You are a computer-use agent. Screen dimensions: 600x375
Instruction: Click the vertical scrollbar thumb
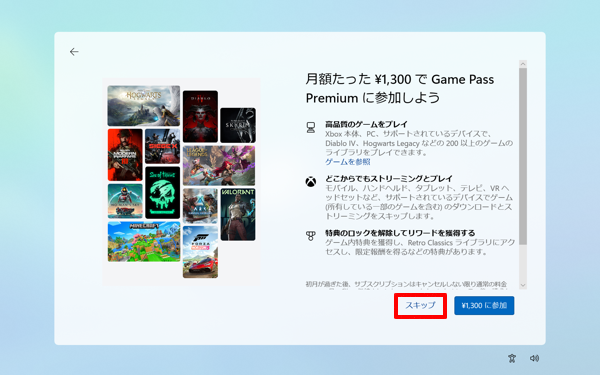click(x=523, y=157)
